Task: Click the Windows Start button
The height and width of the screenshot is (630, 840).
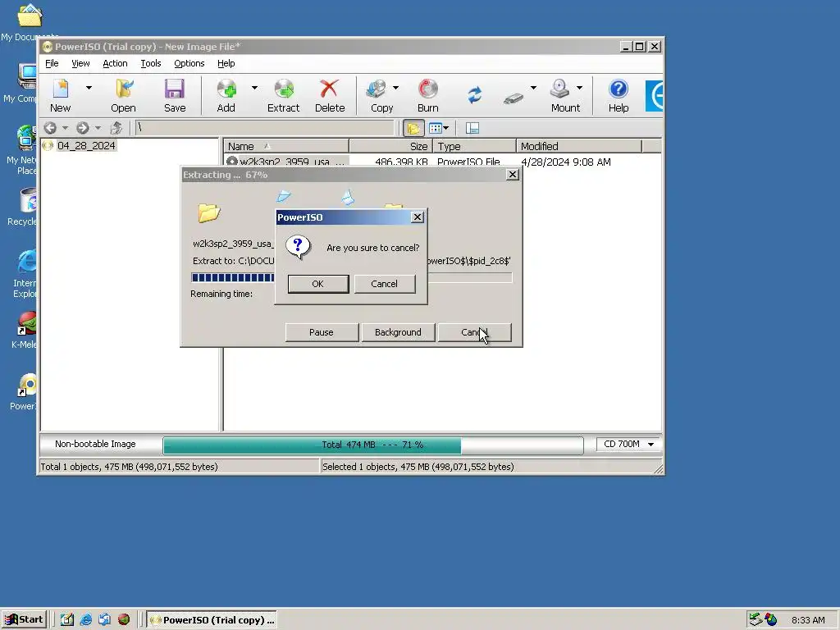Action: (x=24, y=619)
